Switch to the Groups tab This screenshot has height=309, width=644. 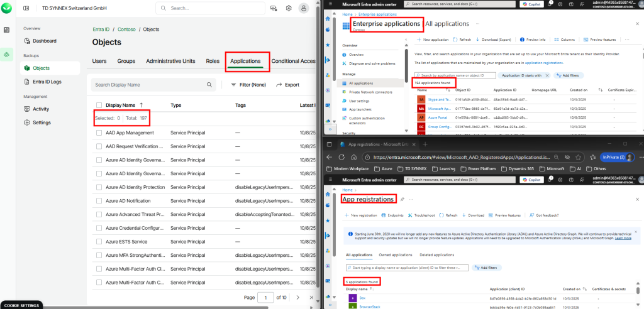point(126,61)
